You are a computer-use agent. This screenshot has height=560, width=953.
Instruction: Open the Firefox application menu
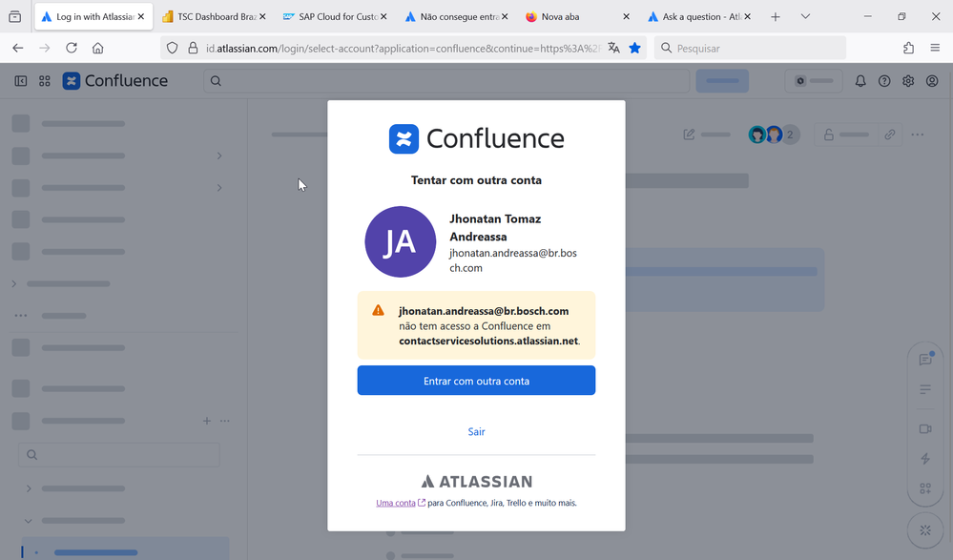[x=935, y=48]
